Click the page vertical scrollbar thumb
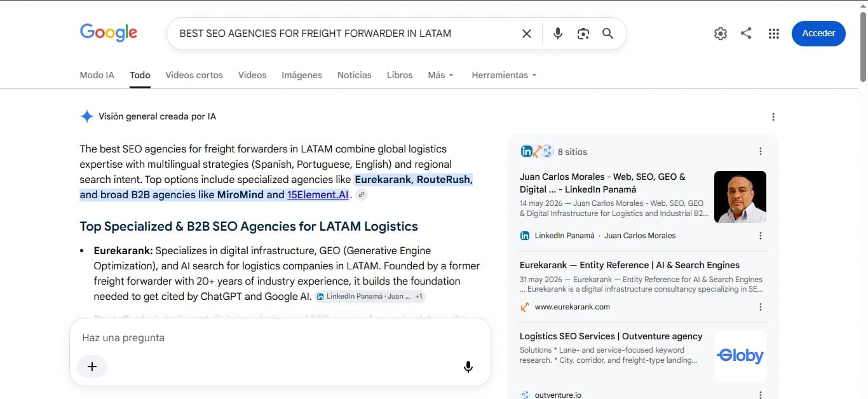The width and height of the screenshot is (868, 399). click(x=863, y=48)
